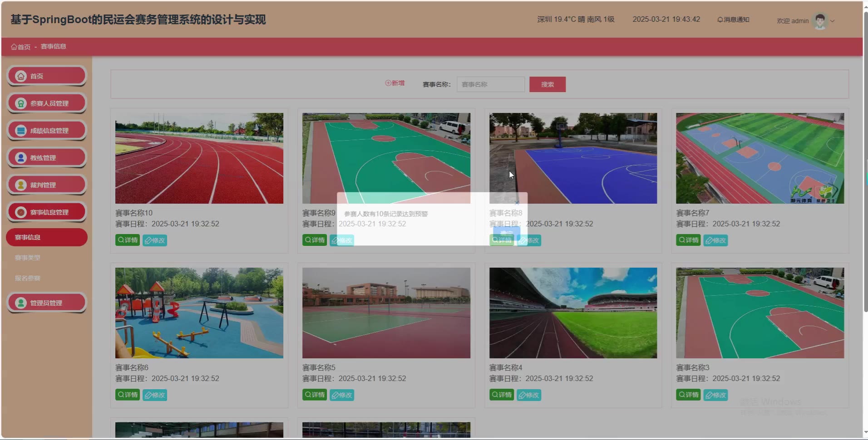Edit 赛事名称3 with 修改
This screenshot has height=440, width=868.
715,395
